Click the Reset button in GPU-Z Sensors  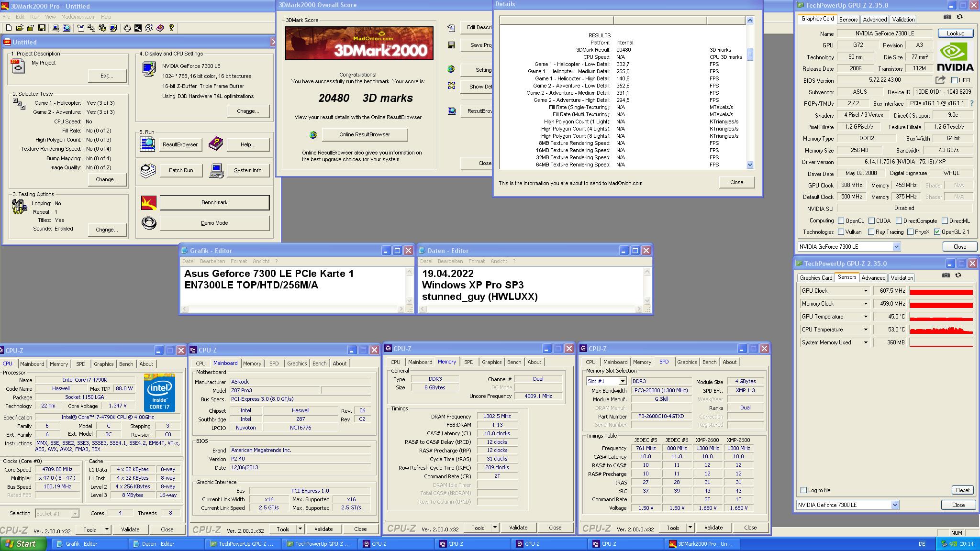point(962,490)
